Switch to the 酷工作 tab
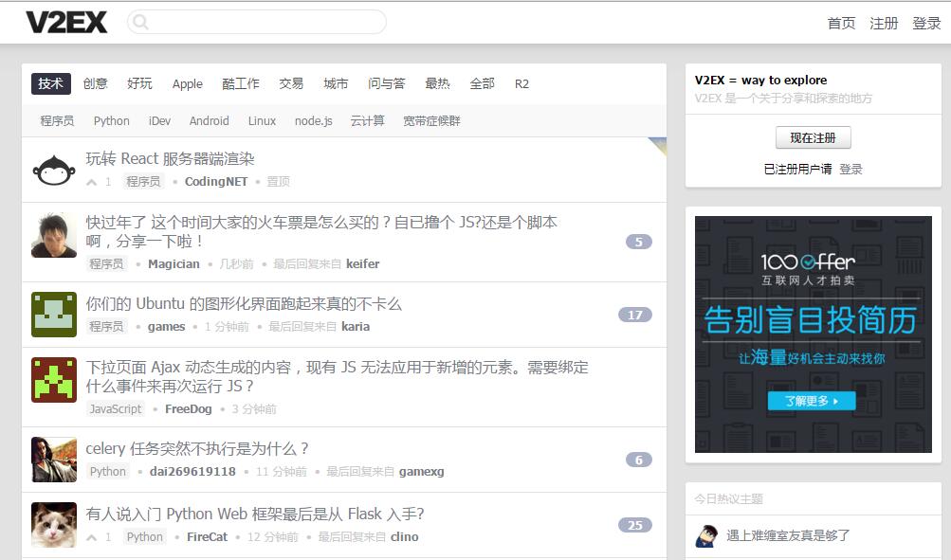 point(241,84)
